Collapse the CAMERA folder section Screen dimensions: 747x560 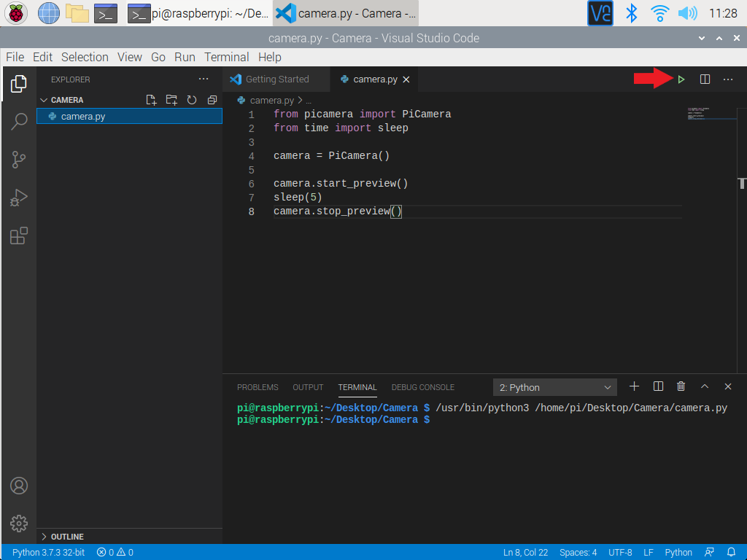[x=66, y=100]
